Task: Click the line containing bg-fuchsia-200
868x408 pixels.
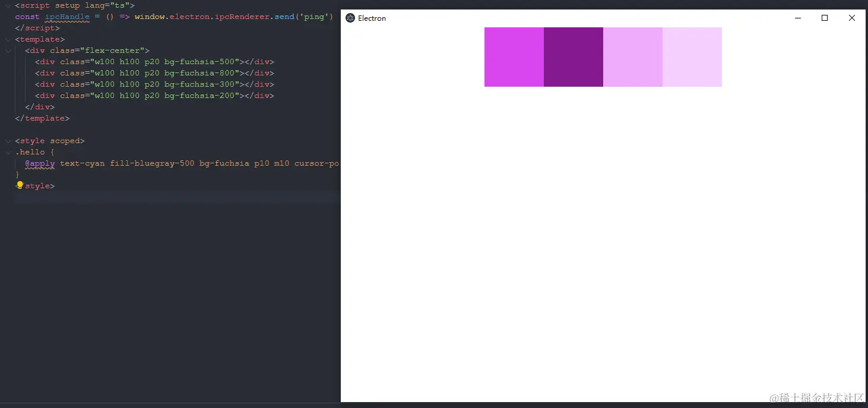Action: (154, 96)
